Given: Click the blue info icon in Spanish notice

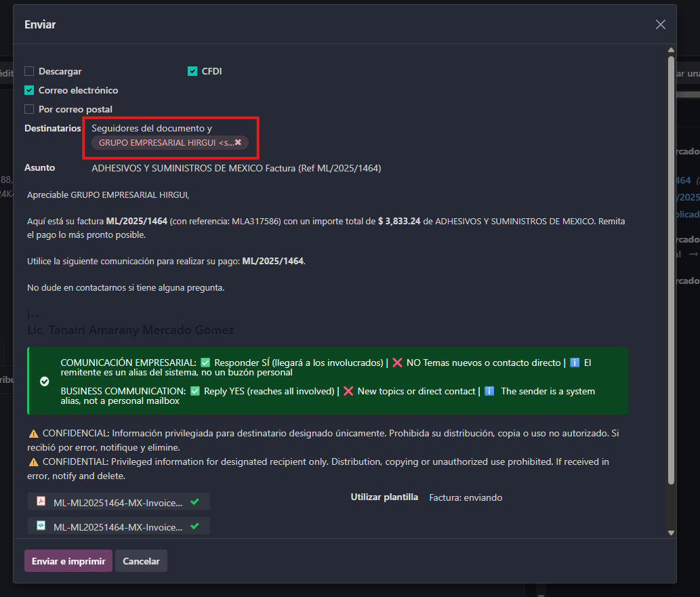Looking at the screenshot, I should tap(575, 363).
